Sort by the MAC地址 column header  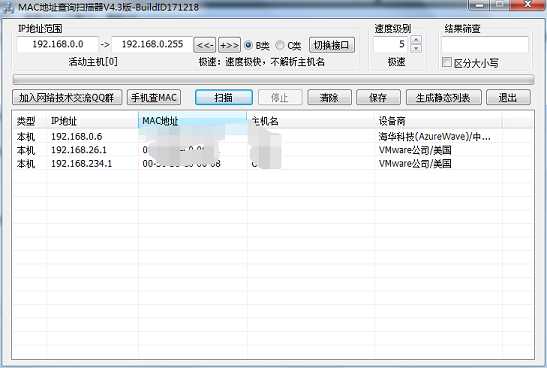coord(193,121)
